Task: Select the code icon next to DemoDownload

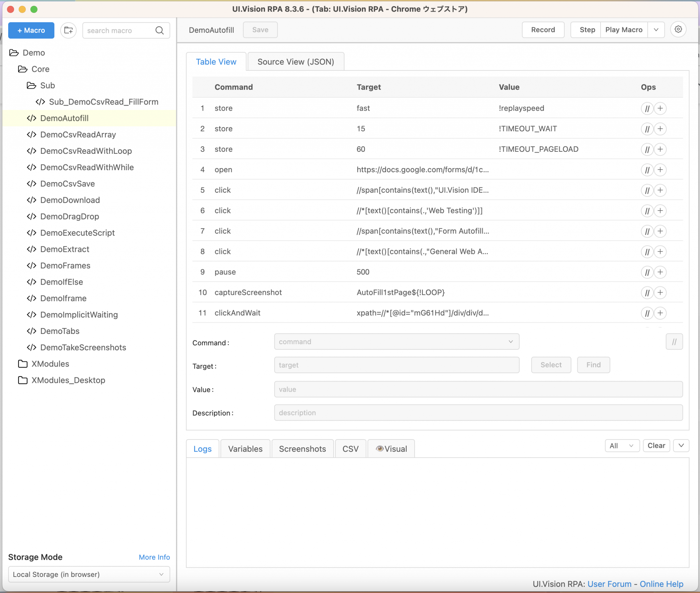Action: [x=31, y=200]
